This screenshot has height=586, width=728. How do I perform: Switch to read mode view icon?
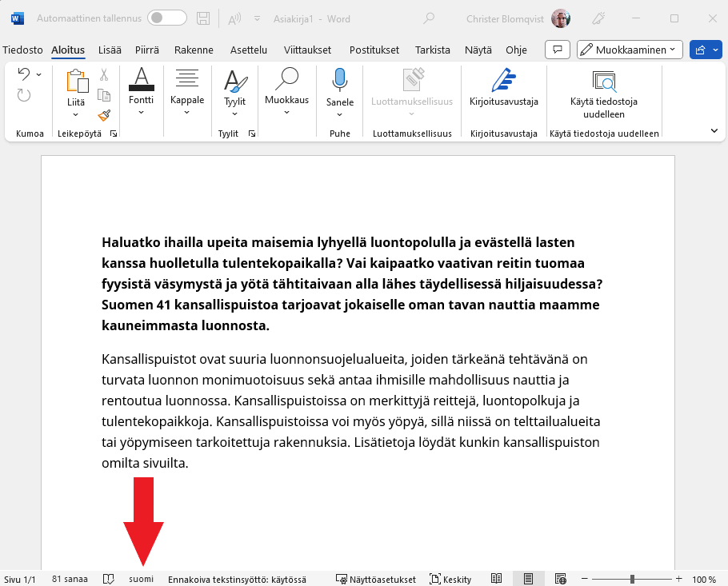(496, 579)
